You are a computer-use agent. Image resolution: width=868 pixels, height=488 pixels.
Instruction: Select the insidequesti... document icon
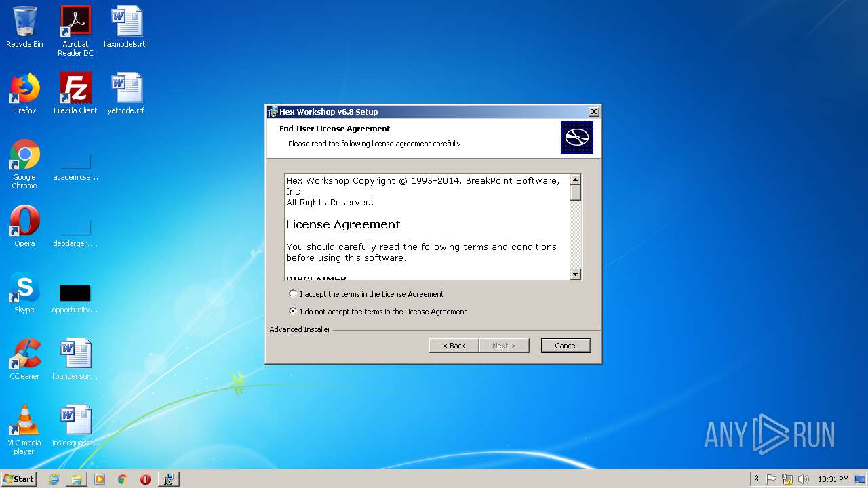[75, 426]
